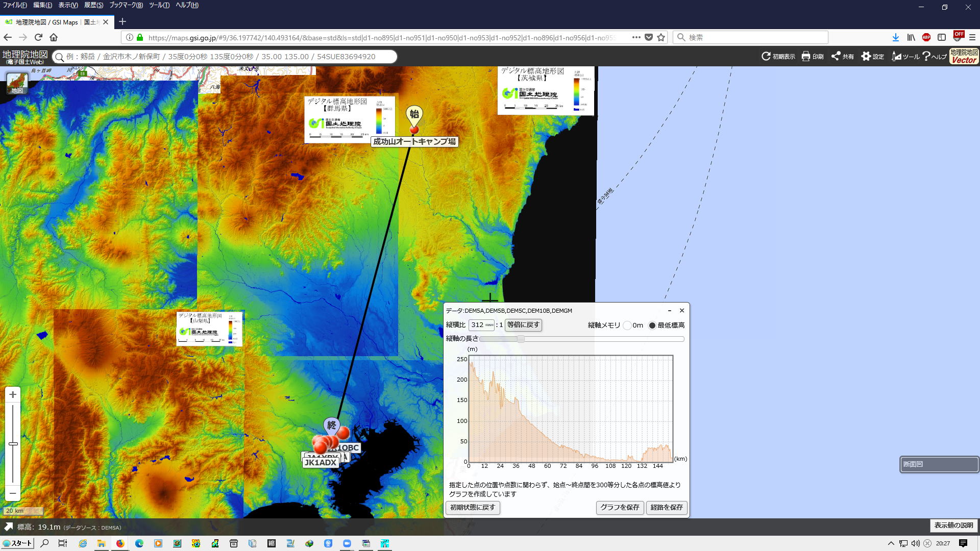Click the 縦横比 ratio value field
This screenshot has width=980, height=551.
tap(482, 325)
